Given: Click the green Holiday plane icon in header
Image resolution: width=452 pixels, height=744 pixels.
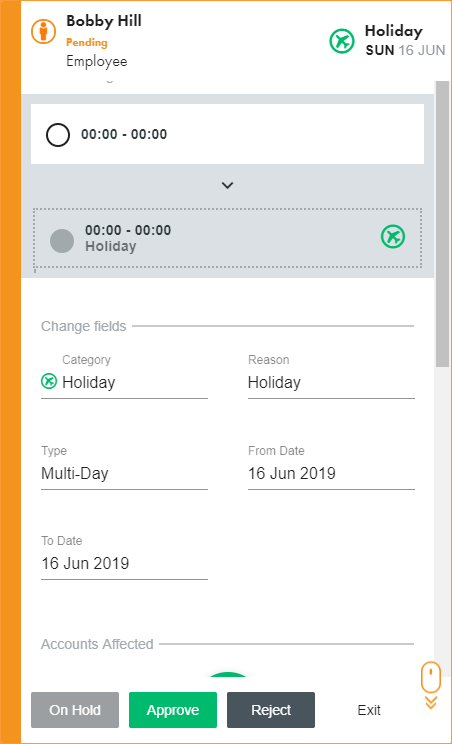Looking at the screenshot, I should pos(342,41).
